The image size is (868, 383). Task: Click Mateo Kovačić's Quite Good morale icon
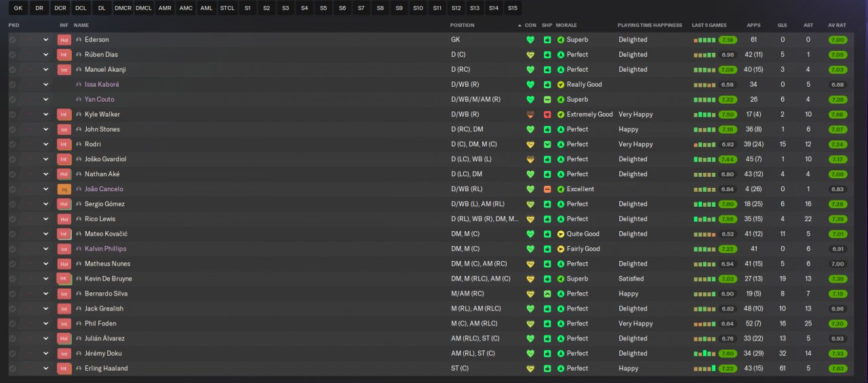tap(561, 234)
